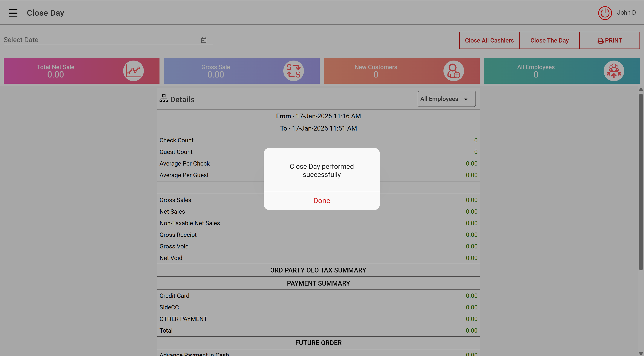The image size is (644, 356).
Task: Click the Close All Cashiers button
Action: [489, 40]
